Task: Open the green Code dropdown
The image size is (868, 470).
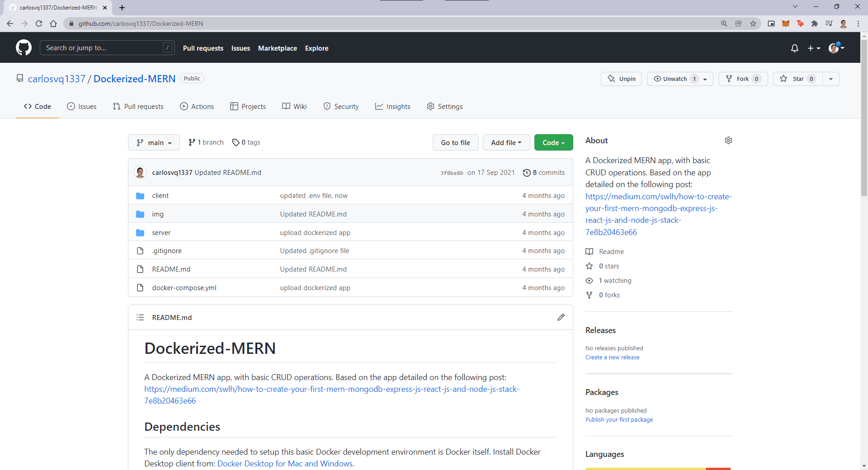Action: (x=553, y=142)
